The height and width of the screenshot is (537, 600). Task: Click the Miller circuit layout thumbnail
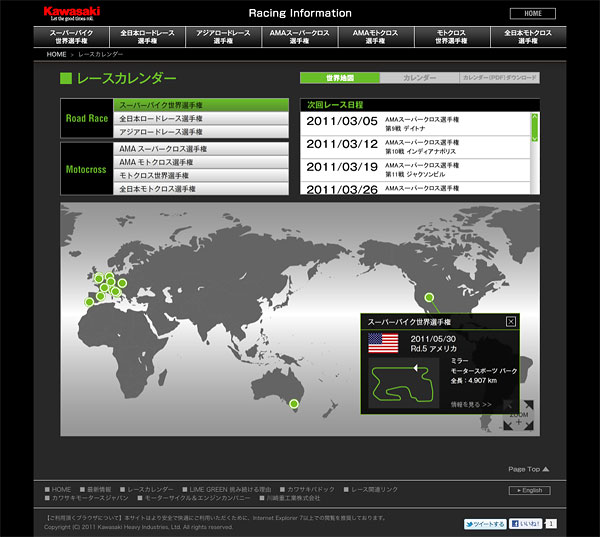click(x=403, y=383)
